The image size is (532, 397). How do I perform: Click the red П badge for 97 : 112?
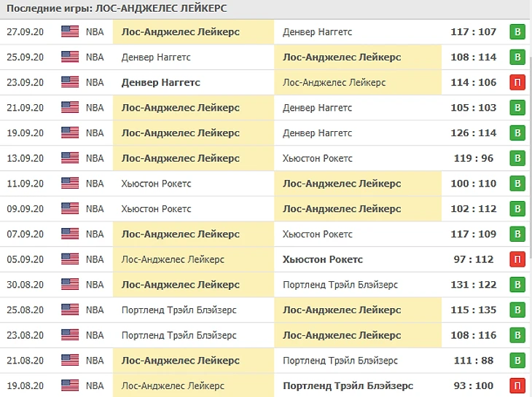517,259
